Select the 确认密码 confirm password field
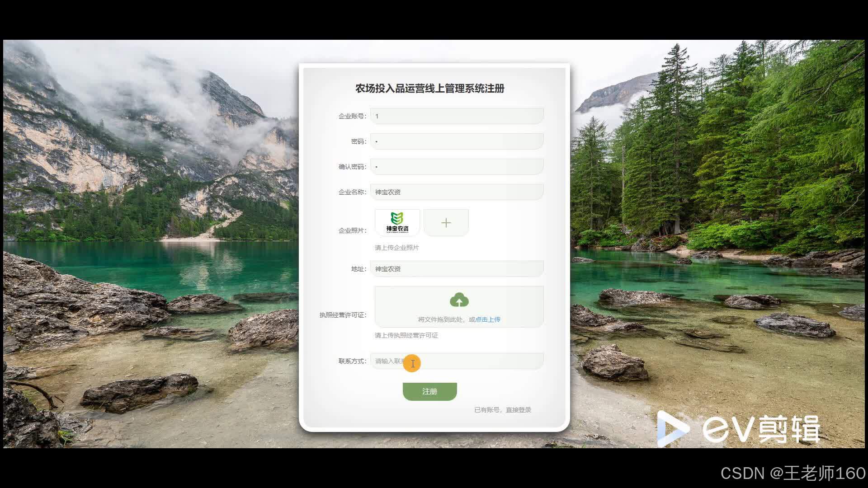Image resolution: width=868 pixels, height=488 pixels. click(457, 167)
